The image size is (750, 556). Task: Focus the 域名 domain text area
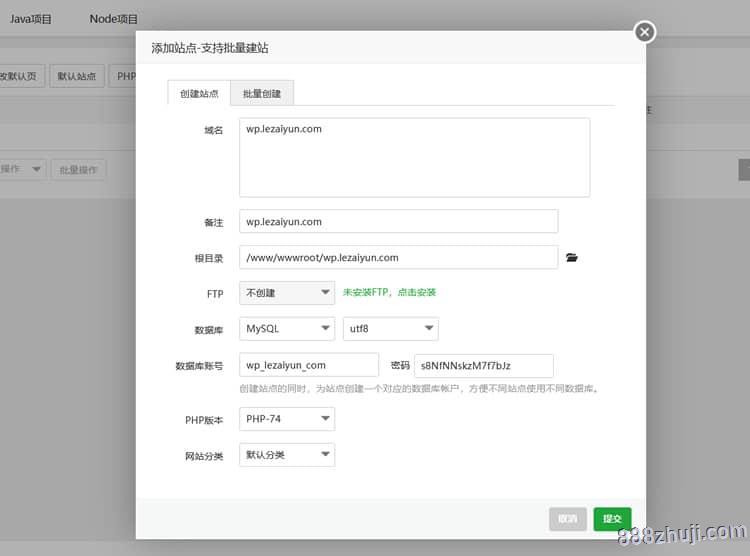tap(414, 157)
